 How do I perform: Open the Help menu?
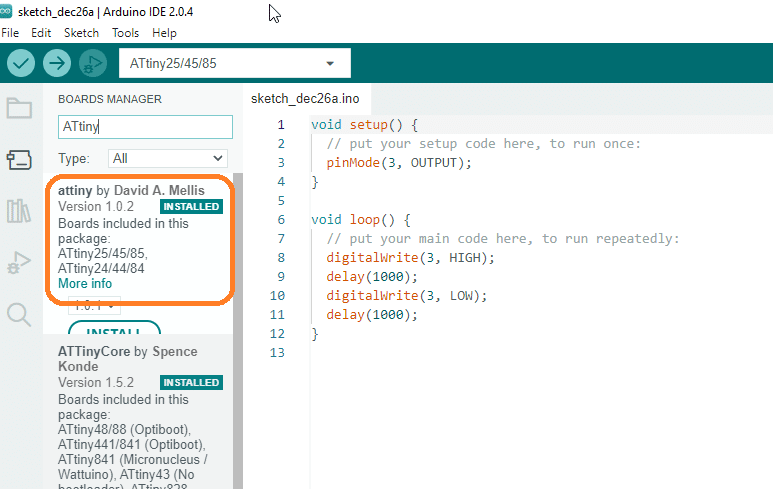[x=164, y=33]
